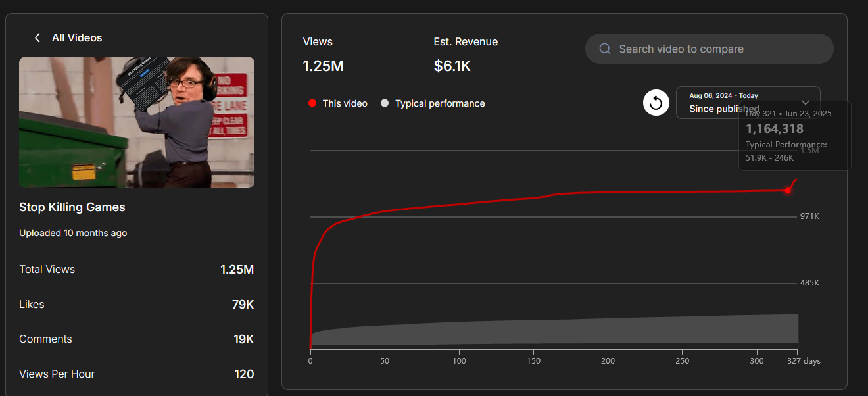Screen dimensions: 868x396
Task: Click Typical performance legend label
Action: pos(440,103)
